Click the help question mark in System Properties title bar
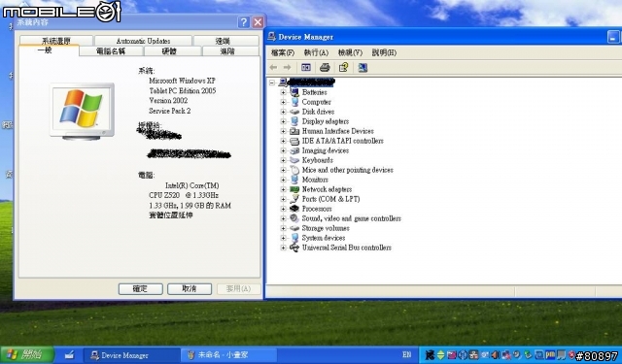622x364 pixels. 243,22
